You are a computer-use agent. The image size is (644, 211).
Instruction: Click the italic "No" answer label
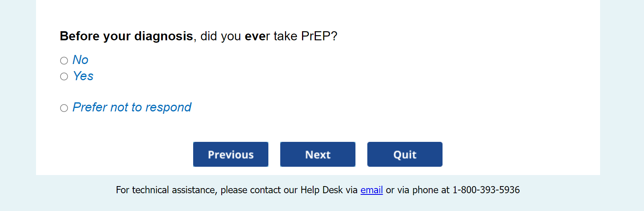[80, 60]
